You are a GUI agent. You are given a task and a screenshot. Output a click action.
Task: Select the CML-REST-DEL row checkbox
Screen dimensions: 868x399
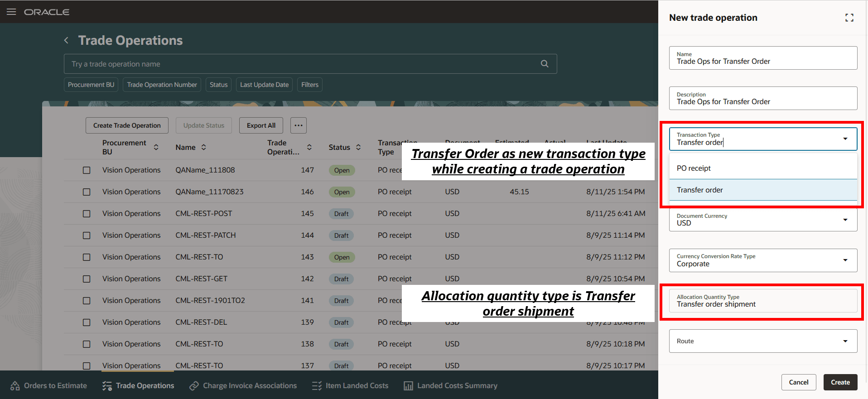point(87,322)
